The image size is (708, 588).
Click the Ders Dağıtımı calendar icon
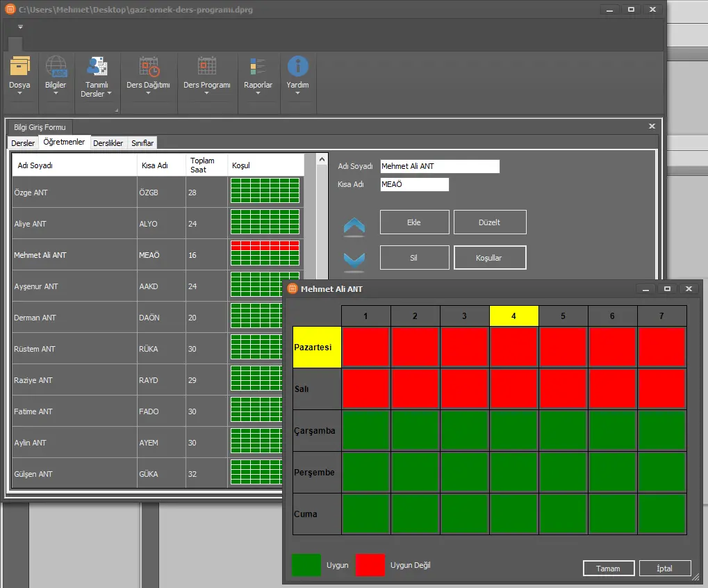pyautogui.click(x=148, y=67)
